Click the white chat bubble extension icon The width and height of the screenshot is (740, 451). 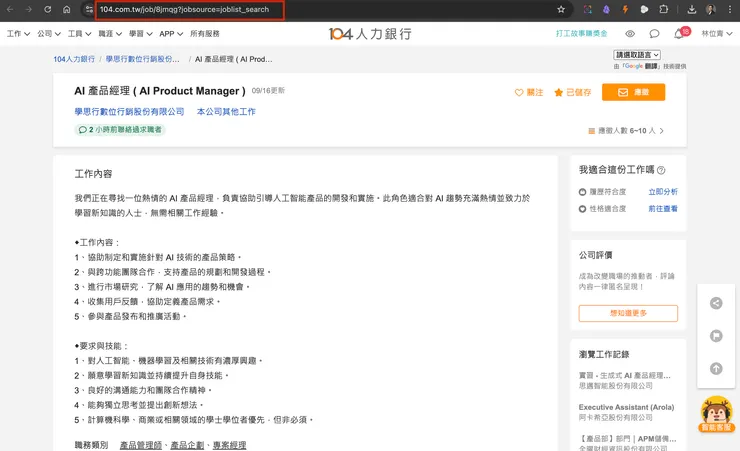[644, 9]
